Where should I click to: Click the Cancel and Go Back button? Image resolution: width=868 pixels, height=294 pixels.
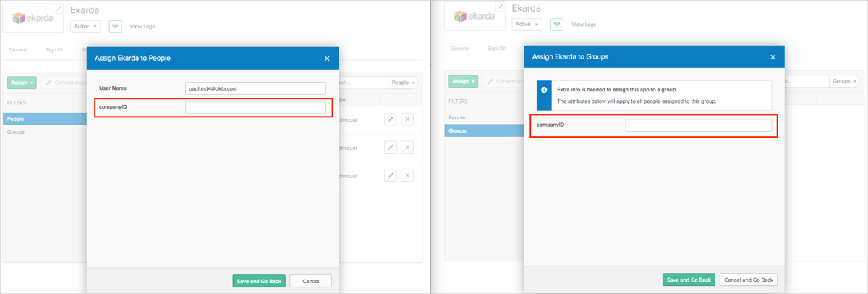[749, 280]
